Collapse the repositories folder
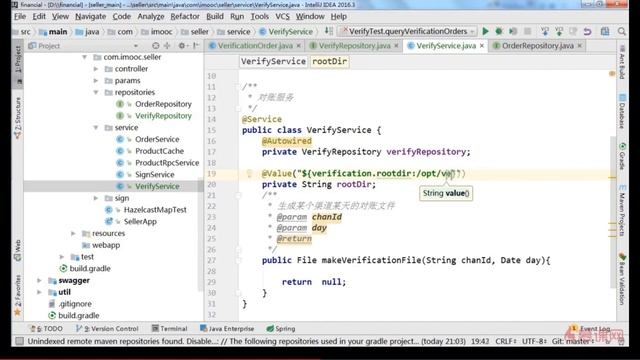 pyautogui.click(x=96, y=93)
